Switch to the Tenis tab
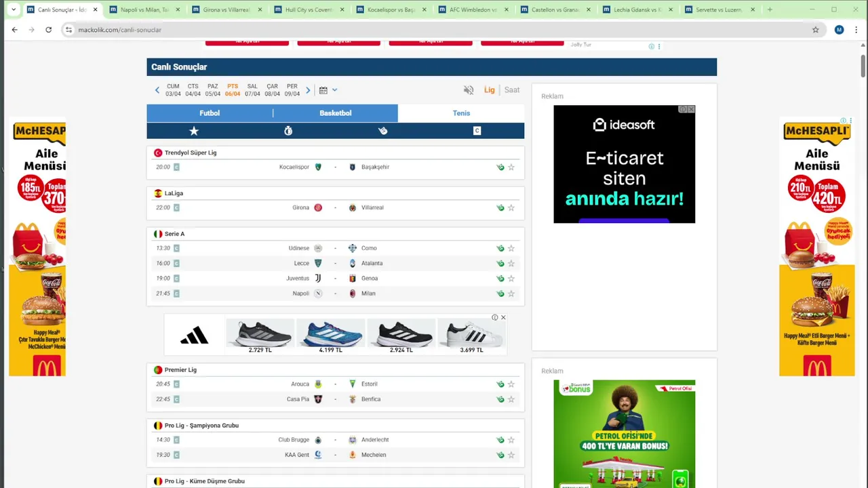Viewport: 868px width, 488px height. click(461, 113)
